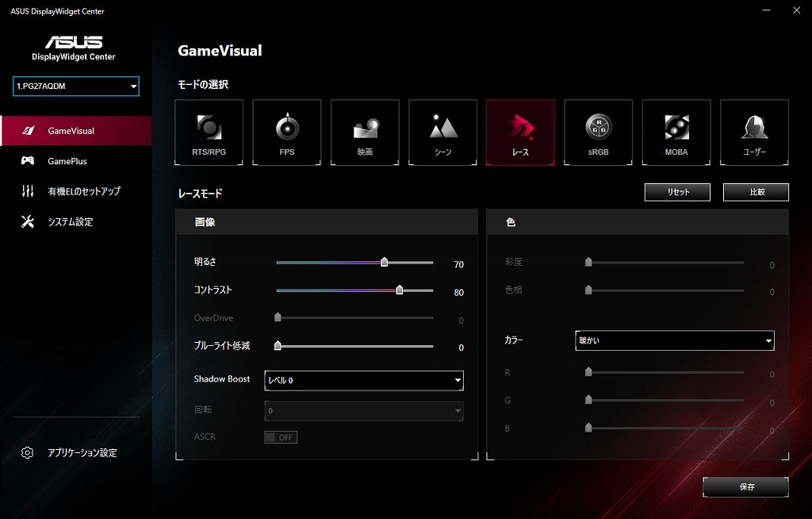
Task: Click the ASUS logo in sidebar
Action: pos(74,42)
